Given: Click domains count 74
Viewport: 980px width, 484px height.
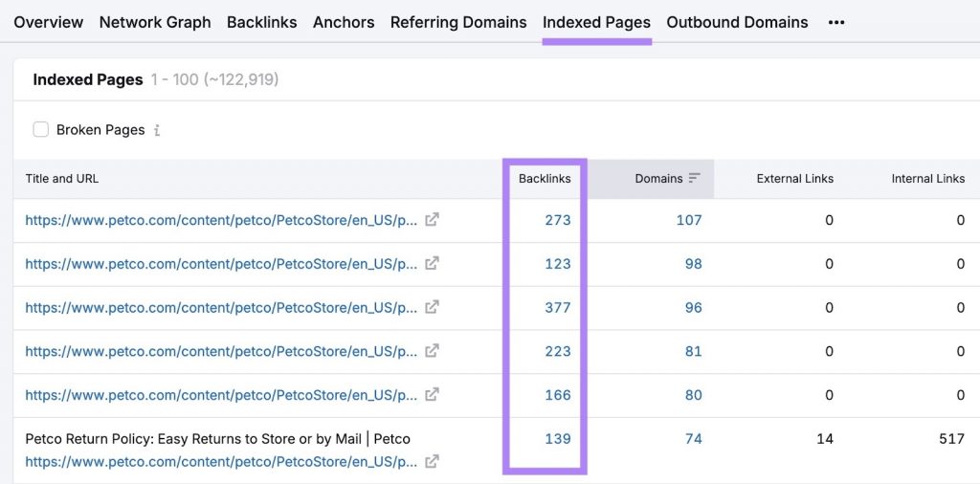Looking at the screenshot, I should coord(693,438).
